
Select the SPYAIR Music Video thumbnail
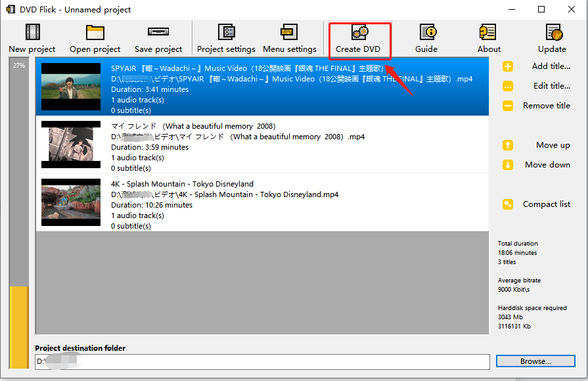(71, 87)
